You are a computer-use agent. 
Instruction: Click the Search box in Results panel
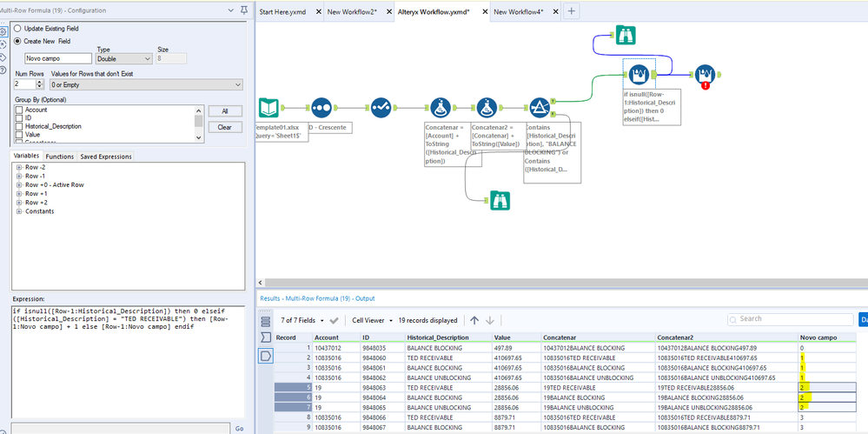pos(791,319)
